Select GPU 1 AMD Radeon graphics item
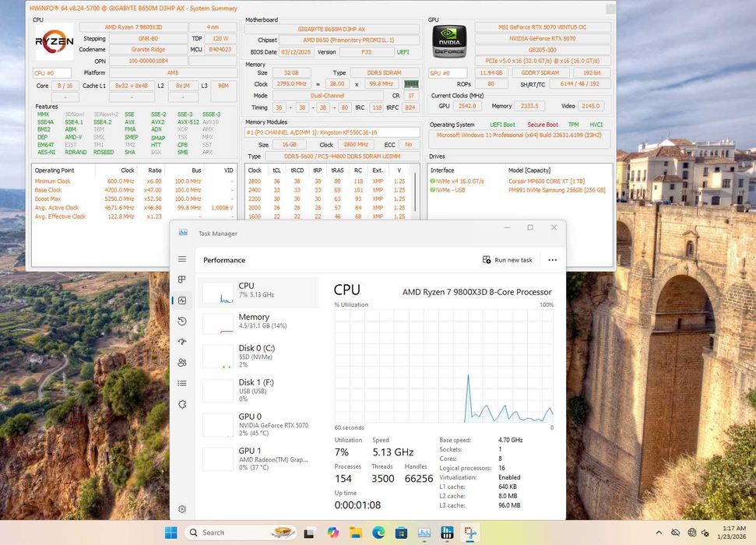The image size is (756, 545). 258,459
